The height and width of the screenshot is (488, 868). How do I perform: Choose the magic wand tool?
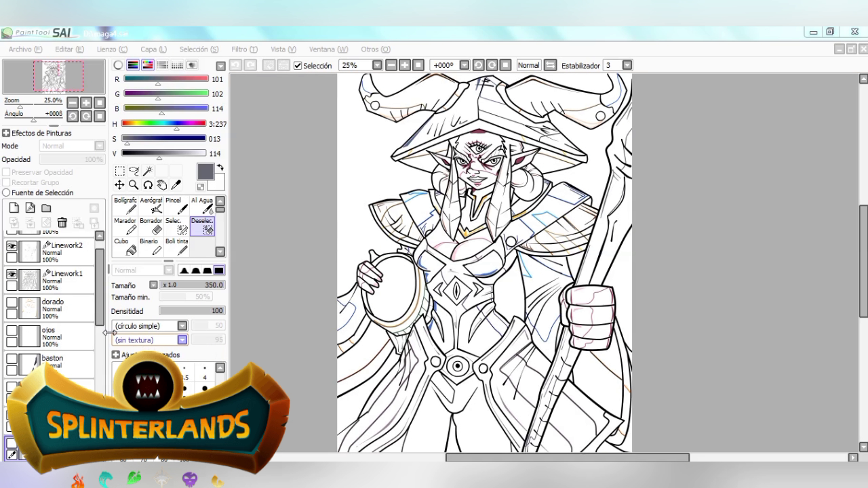click(147, 171)
